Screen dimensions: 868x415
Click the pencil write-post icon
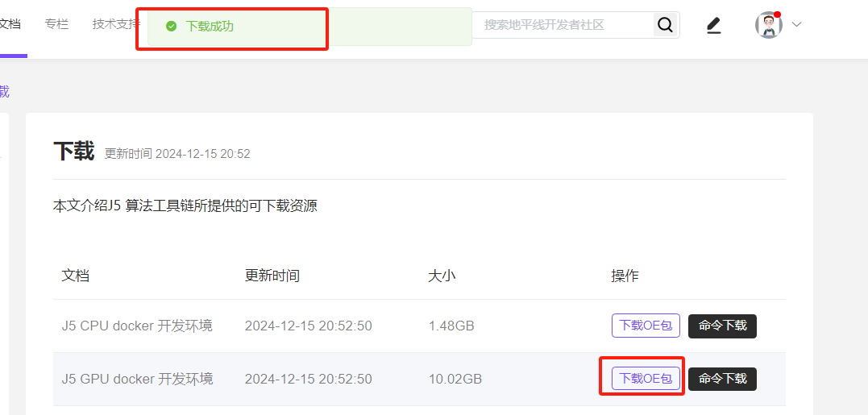713,26
